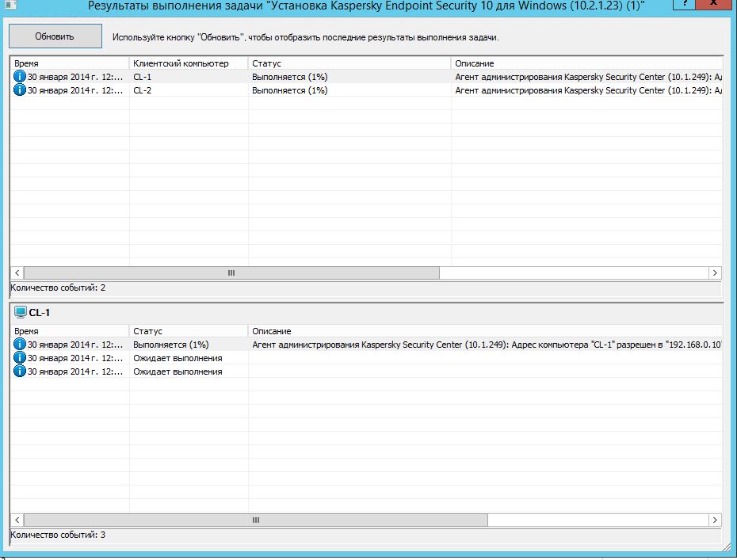Click the help question mark button in title bar
The height and width of the screenshot is (560, 737).
tap(685, 4)
